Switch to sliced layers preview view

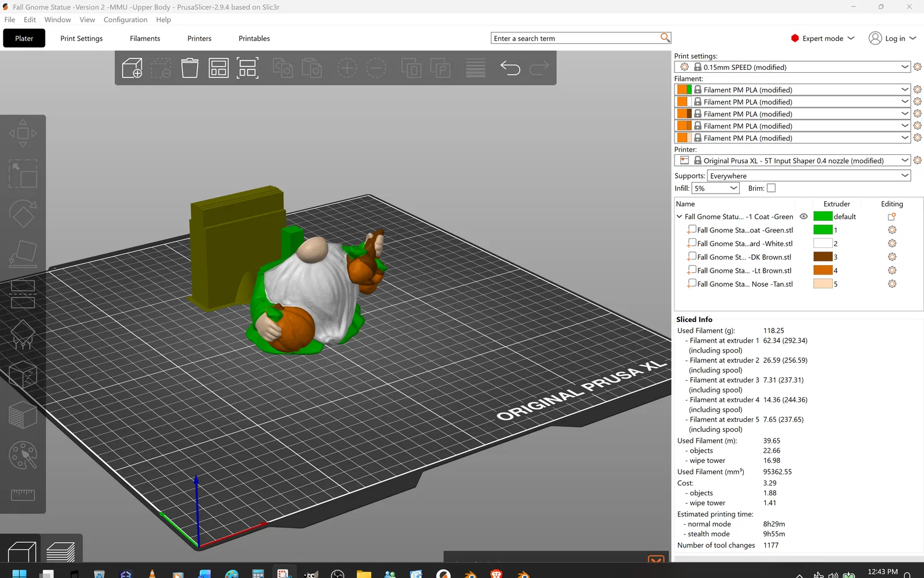coord(61,552)
